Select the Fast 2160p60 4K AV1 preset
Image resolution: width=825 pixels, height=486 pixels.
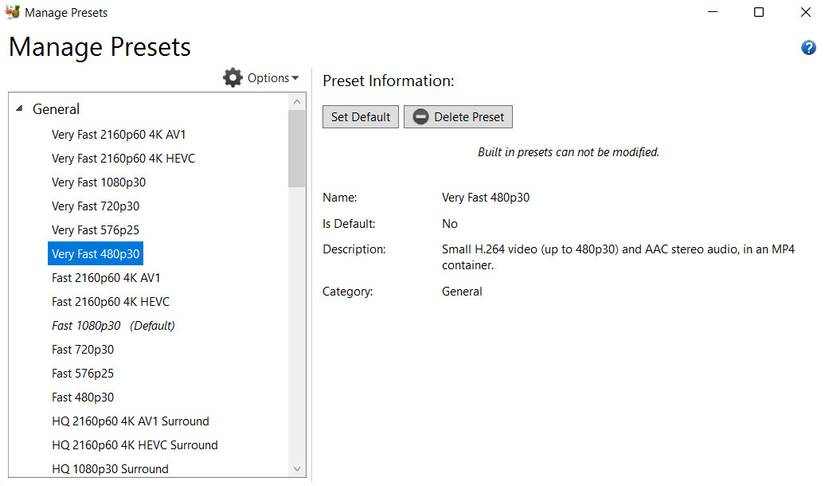[x=106, y=278]
